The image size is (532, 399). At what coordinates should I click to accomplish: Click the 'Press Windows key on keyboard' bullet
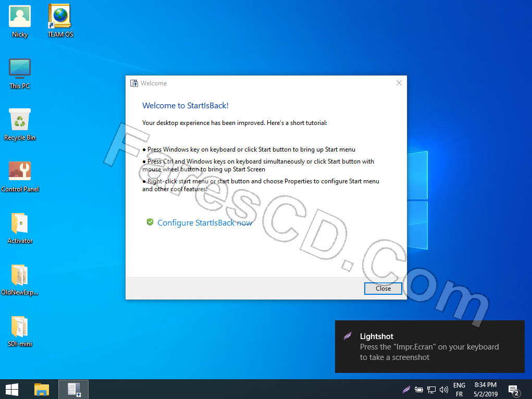click(x=249, y=149)
